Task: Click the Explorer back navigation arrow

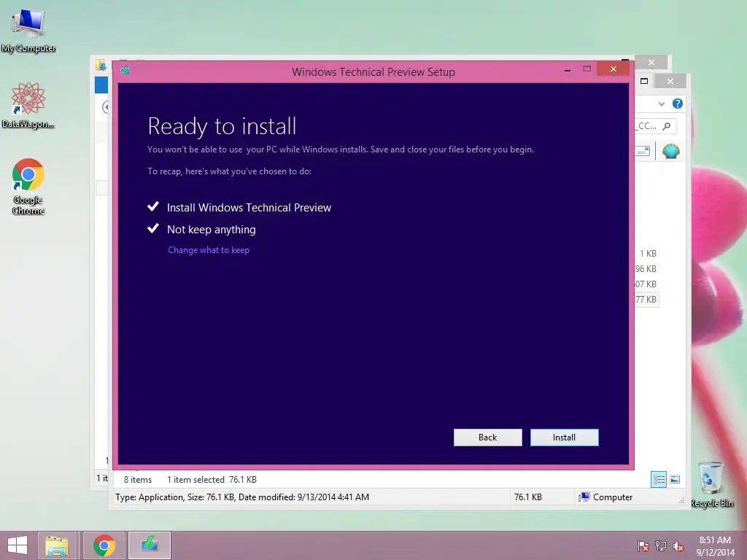Action: (x=106, y=107)
